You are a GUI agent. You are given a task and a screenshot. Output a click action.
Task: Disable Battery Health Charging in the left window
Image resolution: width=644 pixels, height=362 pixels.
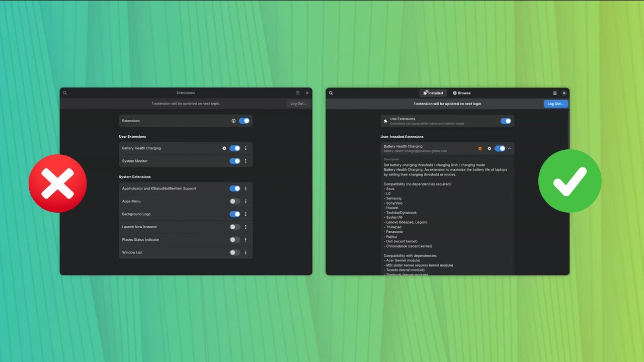[235, 148]
